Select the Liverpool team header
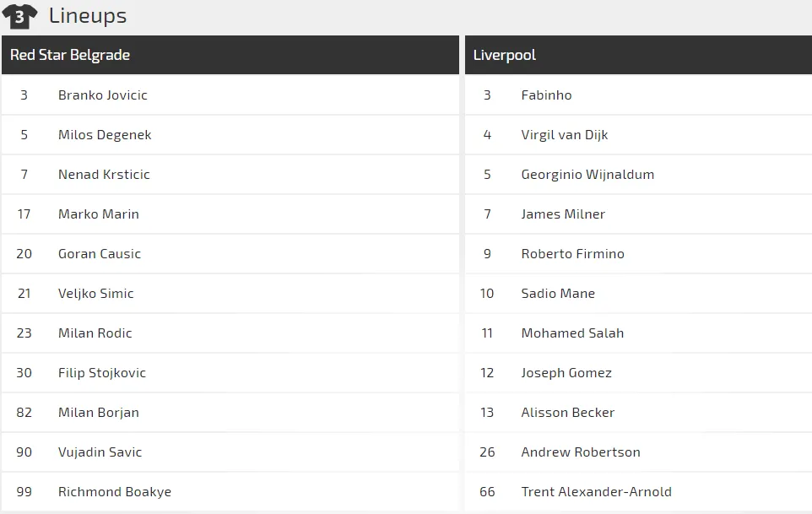Viewport: 812px width, 514px height. coord(505,55)
